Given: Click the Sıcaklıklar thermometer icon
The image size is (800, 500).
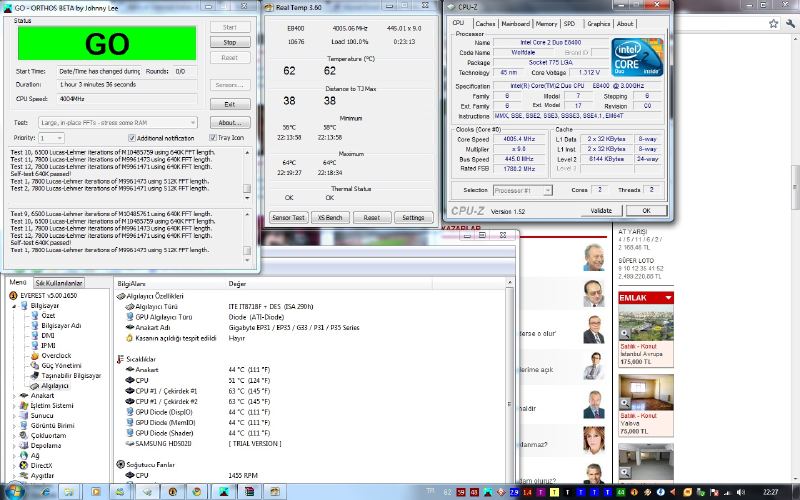Looking at the screenshot, I should coord(120,359).
